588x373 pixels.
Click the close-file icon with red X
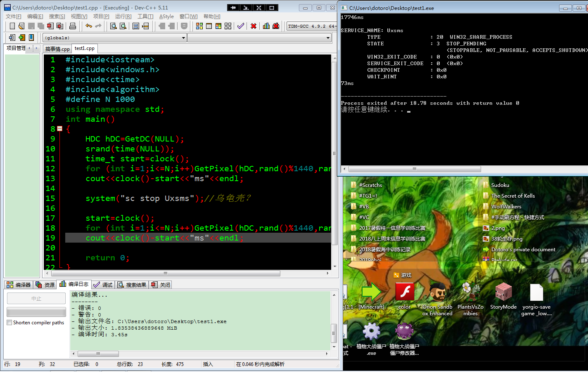50,26
